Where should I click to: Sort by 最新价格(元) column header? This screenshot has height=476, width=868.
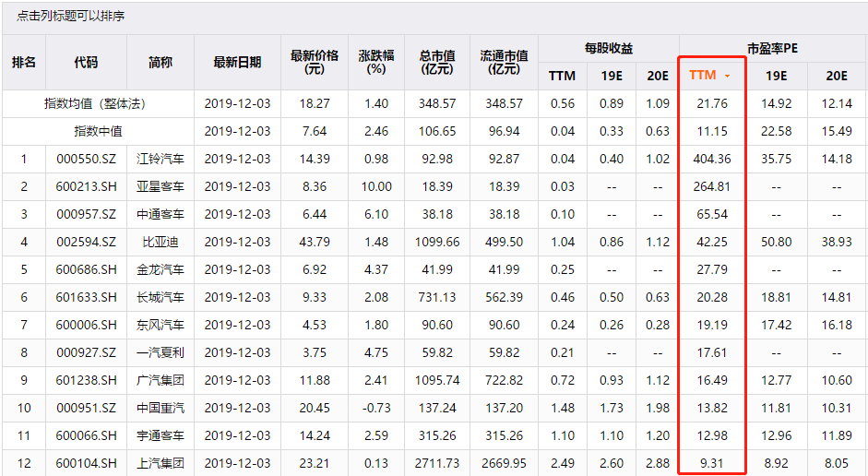(x=315, y=62)
